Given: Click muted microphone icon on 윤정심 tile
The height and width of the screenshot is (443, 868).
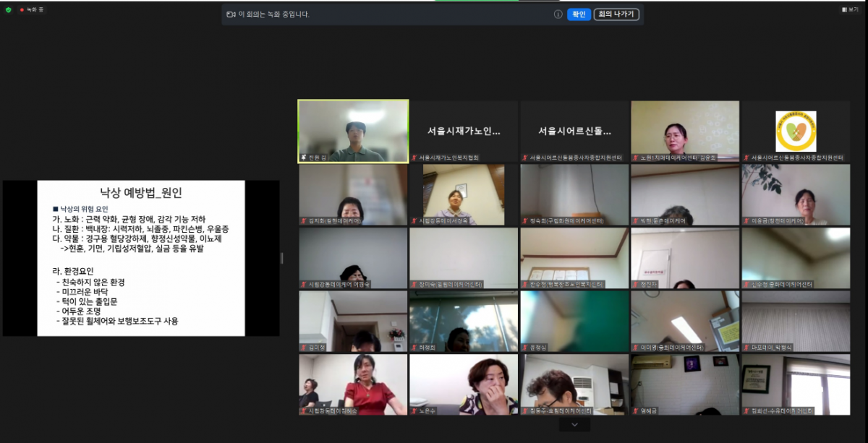Looking at the screenshot, I should pyautogui.click(x=525, y=348).
